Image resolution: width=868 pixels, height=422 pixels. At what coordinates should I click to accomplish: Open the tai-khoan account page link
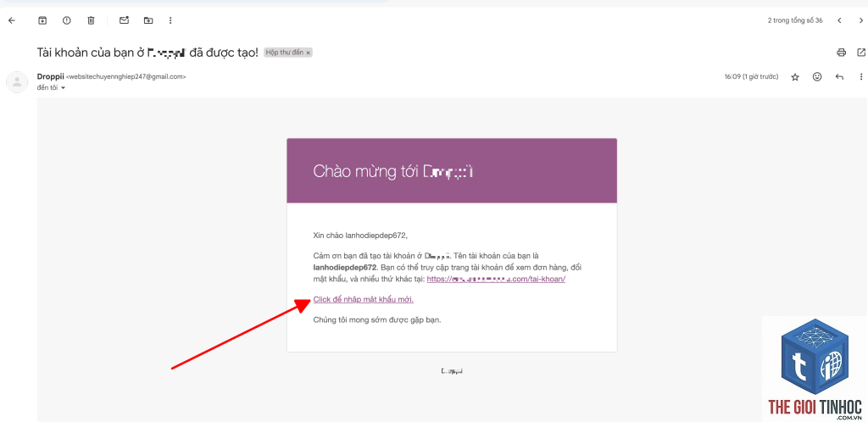point(496,280)
